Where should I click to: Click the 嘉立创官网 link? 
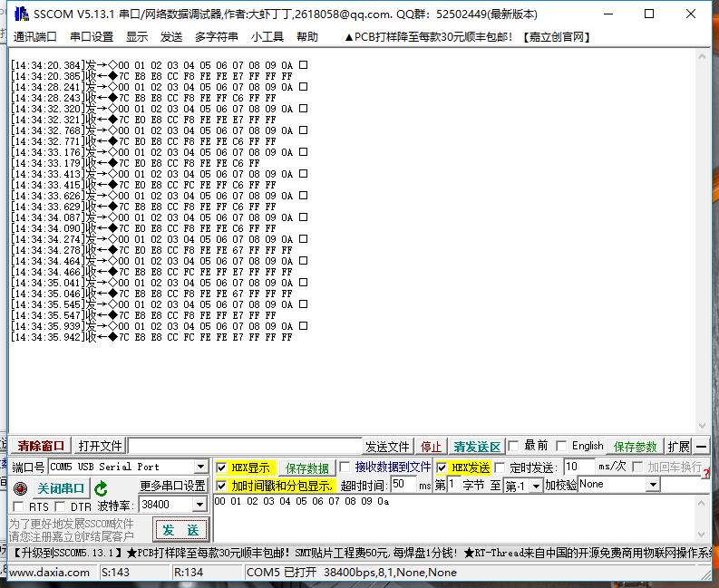[556, 36]
